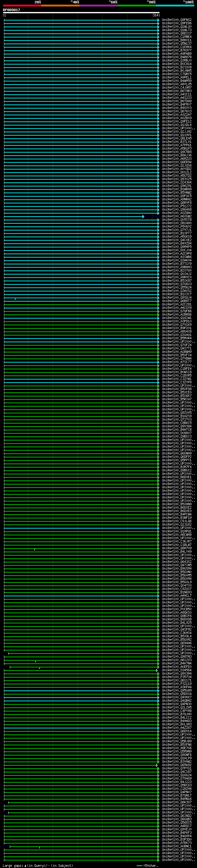Click label UniRef100_A6XGW2
The image size is (197, 868).
[177, 216]
